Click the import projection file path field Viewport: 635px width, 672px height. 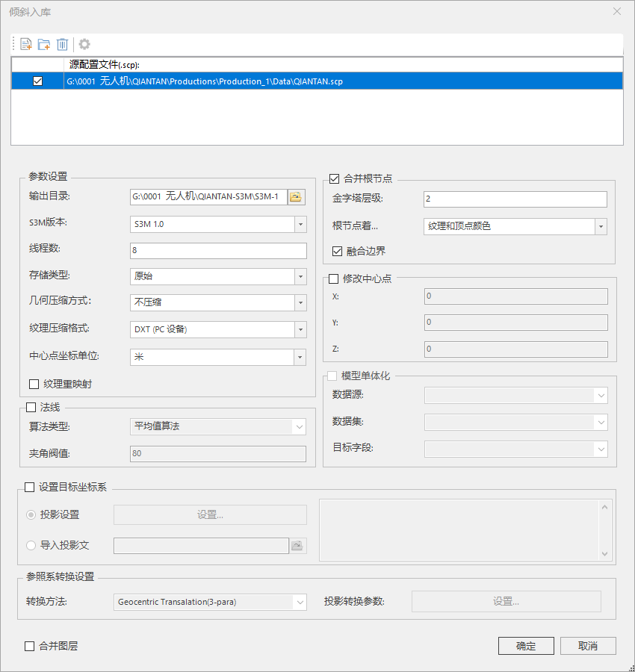[x=201, y=546]
